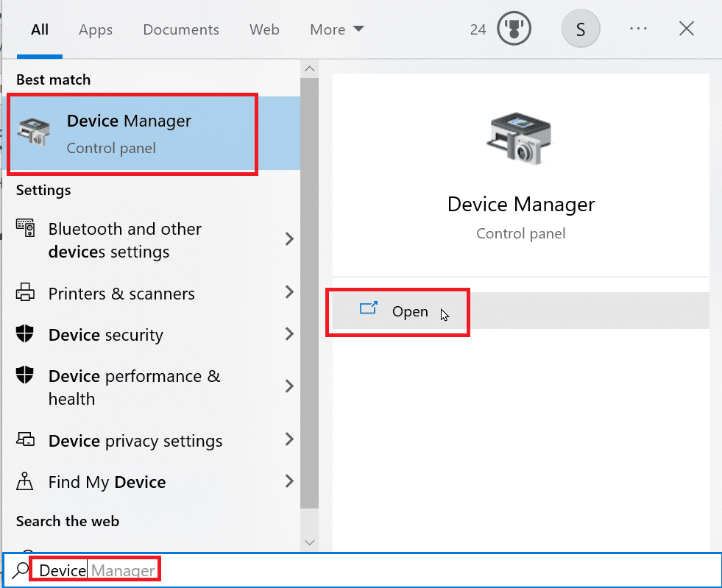Image resolution: width=722 pixels, height=588 pixels.
Task: Click the Open external window icon
Action: tap(369, 308)
